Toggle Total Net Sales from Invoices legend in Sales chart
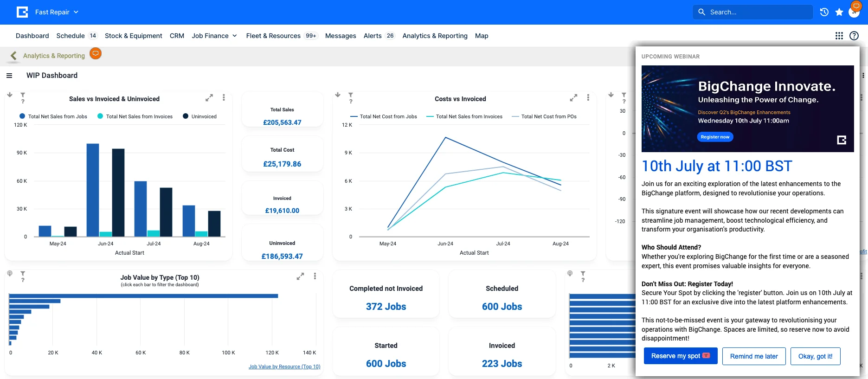Screen dimensions: 868x379 pyautogui.click(x=135, y=116)
